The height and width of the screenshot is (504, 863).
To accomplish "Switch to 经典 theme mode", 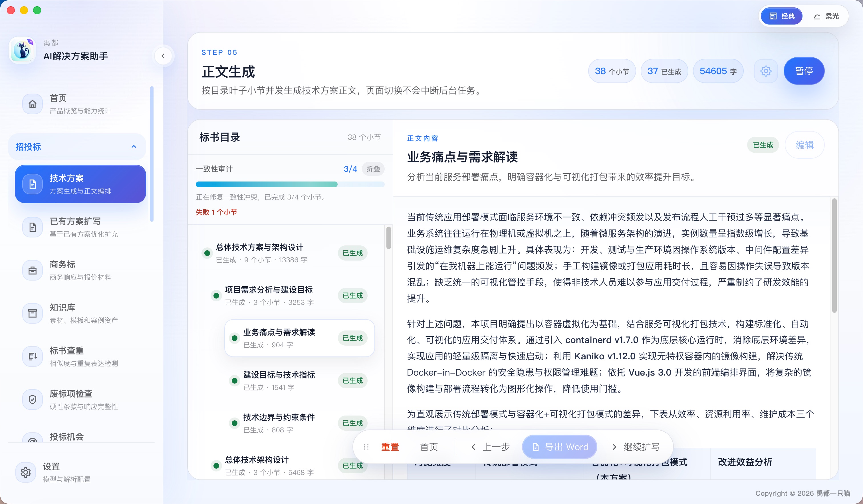I will tap(781, 16).
